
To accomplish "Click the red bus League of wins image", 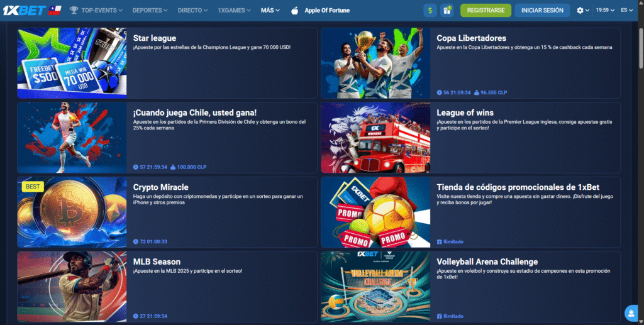I will click(x=376, y=138).
